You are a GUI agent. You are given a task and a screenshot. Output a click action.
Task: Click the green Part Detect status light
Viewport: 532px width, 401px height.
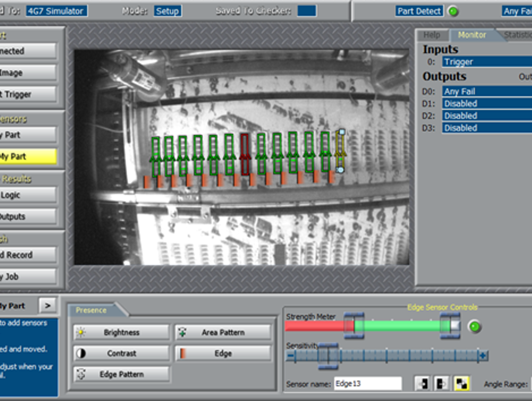pos(453,11)
